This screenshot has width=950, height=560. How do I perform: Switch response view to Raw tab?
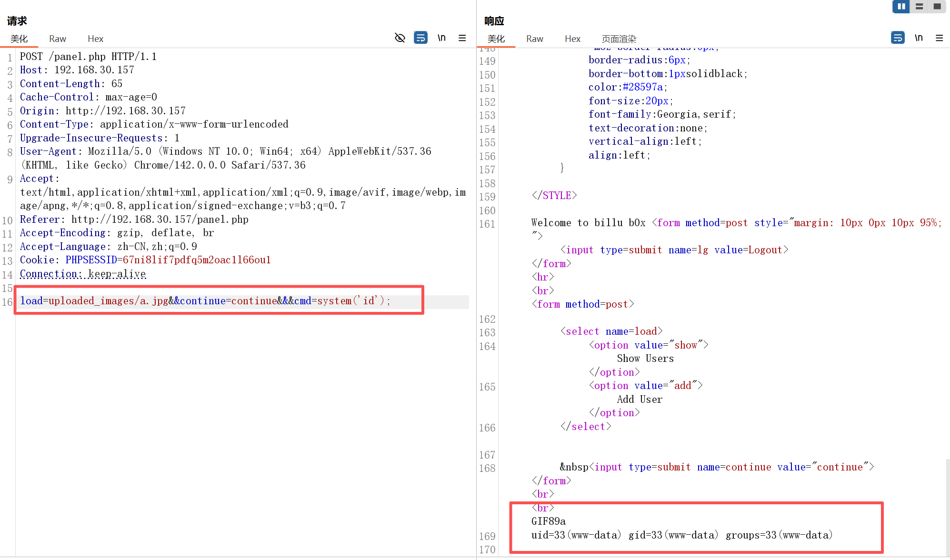[x=534, y=39]
